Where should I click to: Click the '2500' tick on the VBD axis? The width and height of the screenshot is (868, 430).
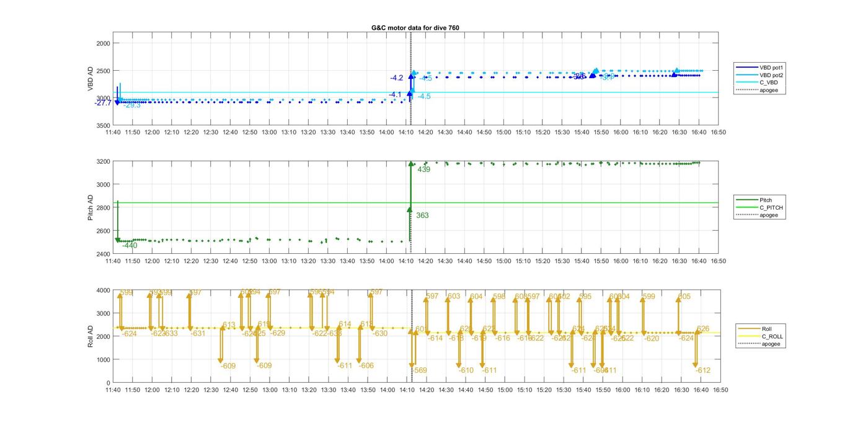[103, 71]
